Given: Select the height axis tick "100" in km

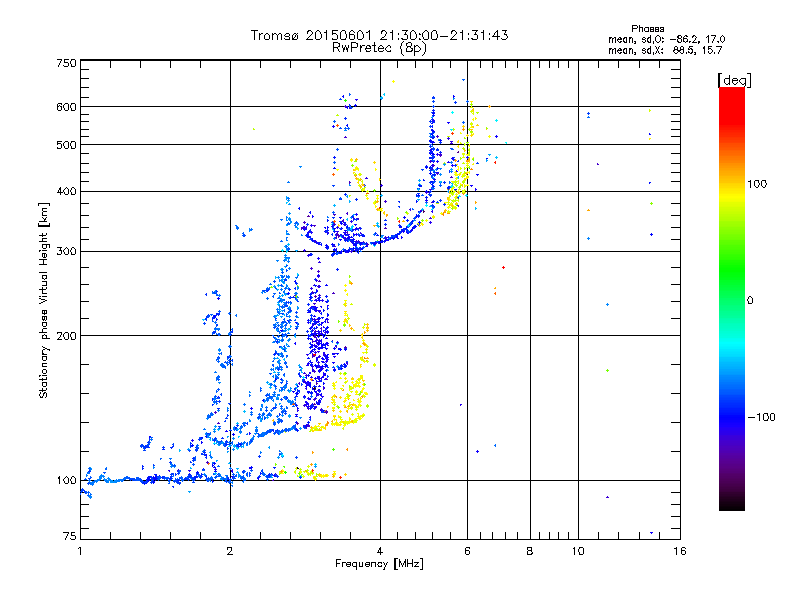Looking at the screenshot, I should (x=66, y=481).
